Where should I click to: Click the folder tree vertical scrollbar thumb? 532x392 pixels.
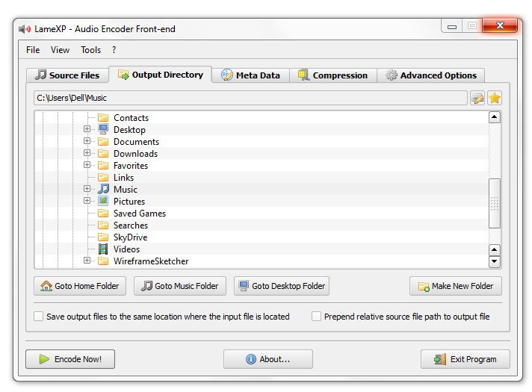coord(495,203)
